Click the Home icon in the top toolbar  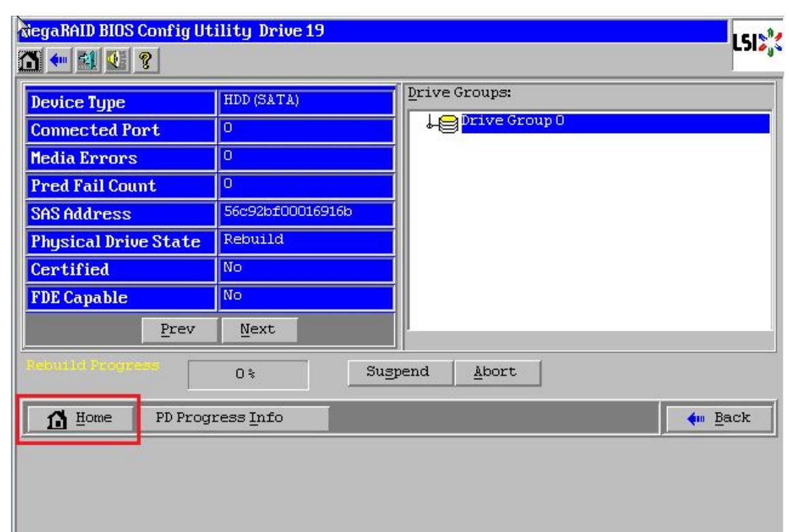[30, 61]
